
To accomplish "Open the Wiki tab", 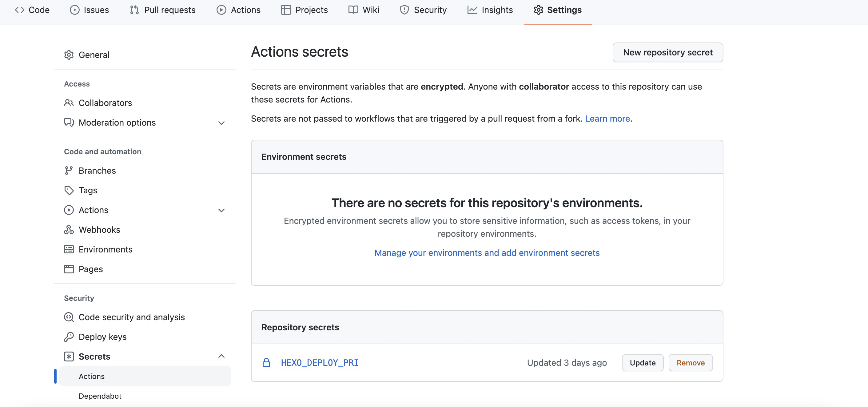I will tap(364, 10).
